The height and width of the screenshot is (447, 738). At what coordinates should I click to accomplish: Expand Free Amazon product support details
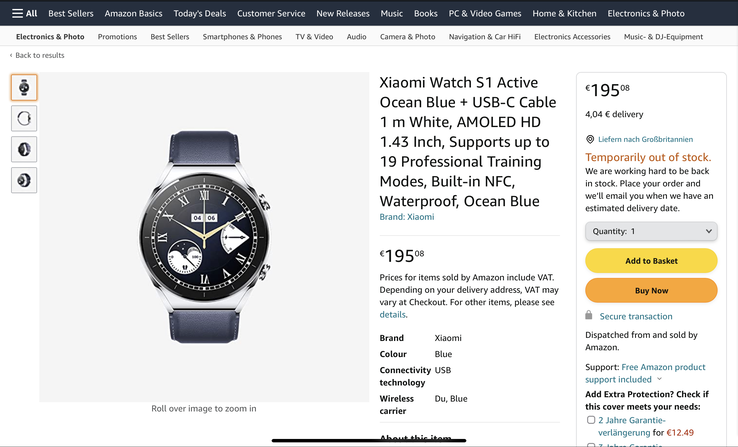pos(660,380)
